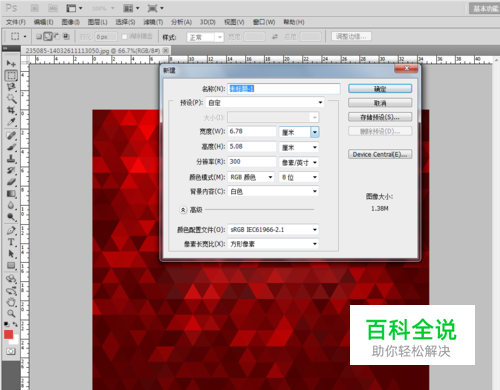Image resolution: width=500 pixels, height=390 pixels.
Task: Select the Move tool
Action: (11, 63)
